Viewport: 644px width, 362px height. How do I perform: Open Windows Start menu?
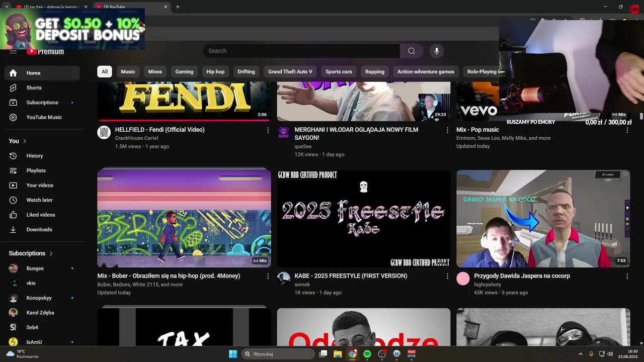233,354
